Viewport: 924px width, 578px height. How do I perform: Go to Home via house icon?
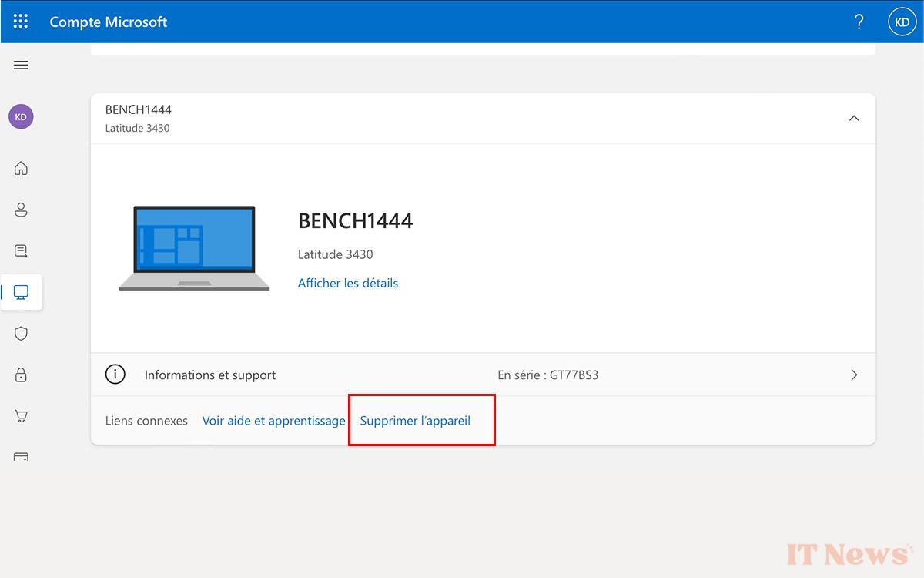[x=21, y=168]
